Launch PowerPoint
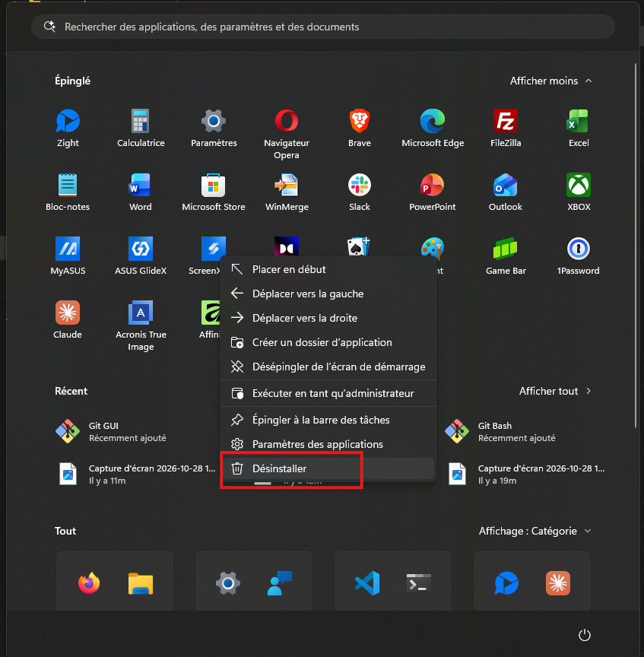This screenshot has height=657, width=644. (433, 192)
